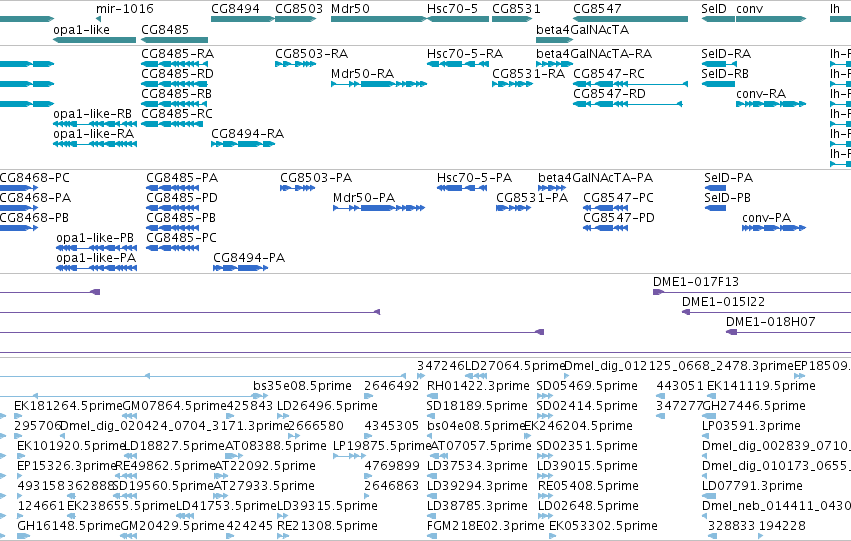
Task: Click the CG8547-RC transcript label
Action: click(x=609, y=73)
